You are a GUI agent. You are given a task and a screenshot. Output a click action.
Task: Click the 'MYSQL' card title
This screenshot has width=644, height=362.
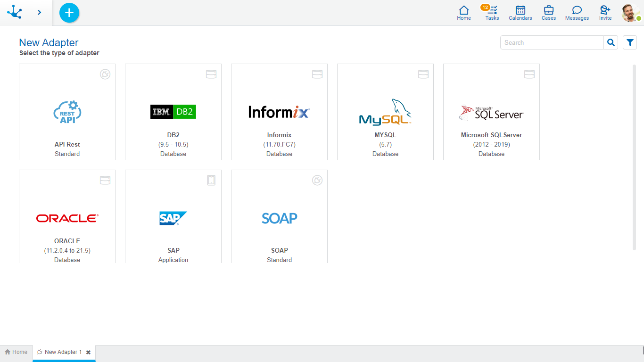tap(386, 135)
